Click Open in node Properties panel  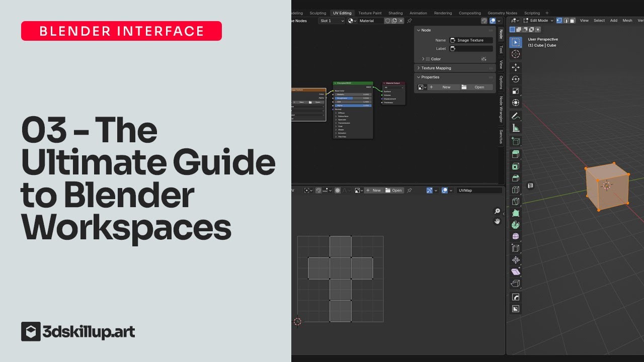pyautogui.click(x=475, y=87)
